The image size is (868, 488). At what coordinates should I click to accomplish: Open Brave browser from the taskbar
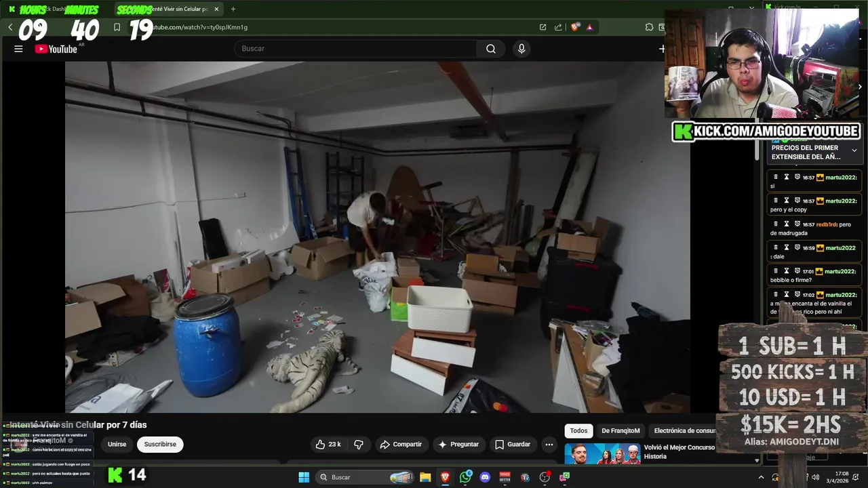[446, 477]
